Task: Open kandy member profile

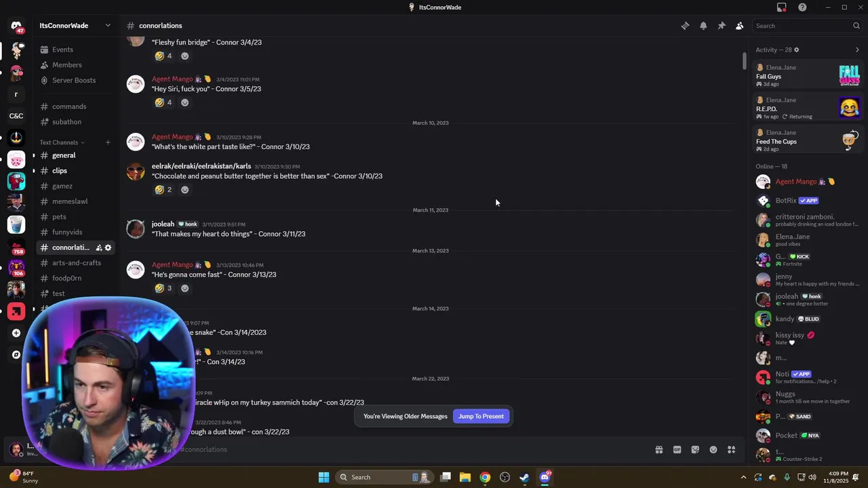Action: coord(808,319)
